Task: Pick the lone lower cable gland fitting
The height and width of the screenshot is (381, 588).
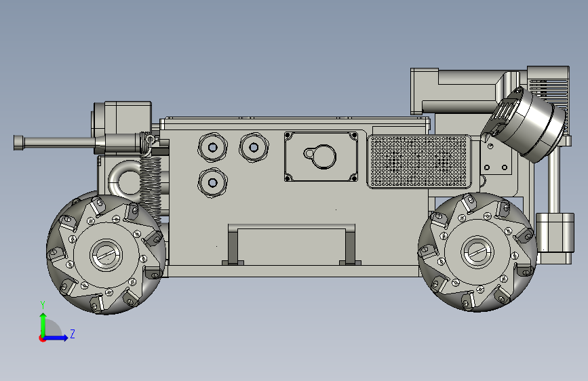Action: point(213,182)
